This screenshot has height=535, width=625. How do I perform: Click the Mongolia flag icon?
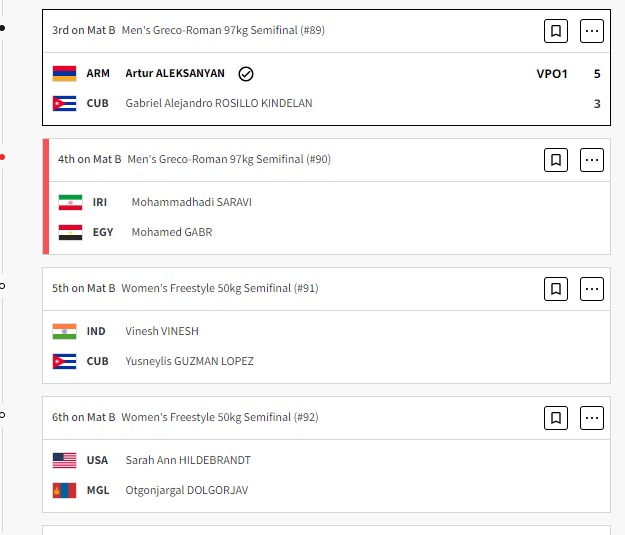[x=64, y=490]
